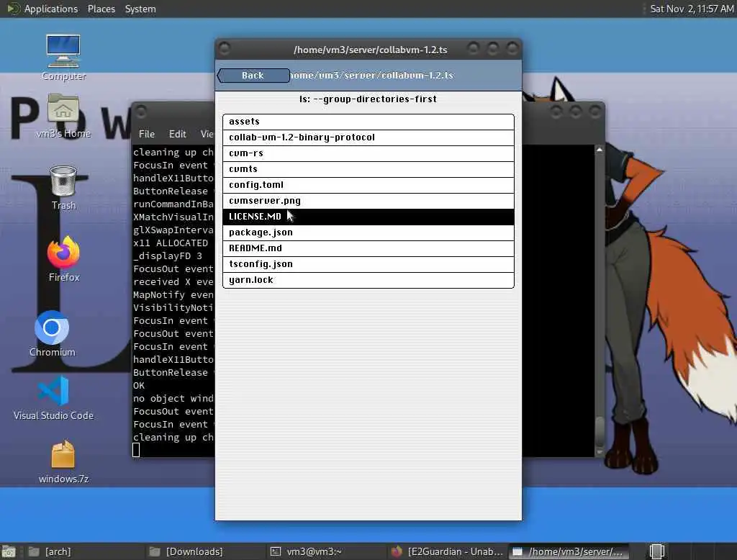Image resolution: width=737 pixels, height=560 pixels.
Task: Select the LICENSE.MD file row
Action: click(x=368, y=216)
